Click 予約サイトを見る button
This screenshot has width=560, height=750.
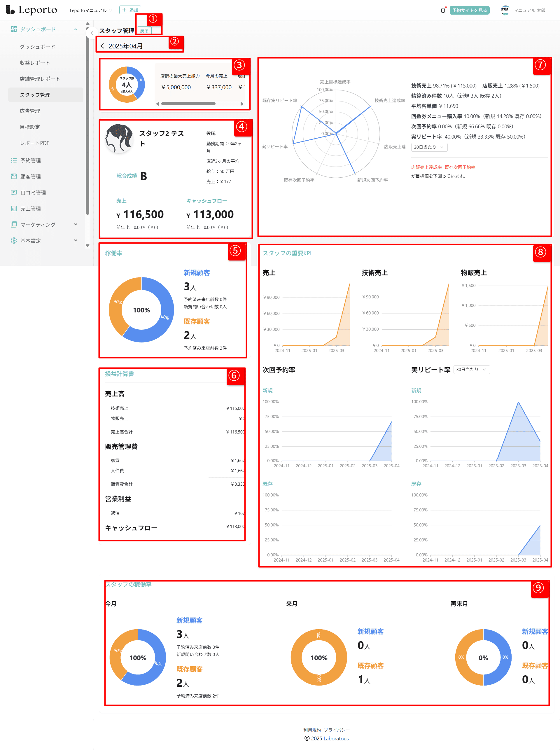[470, 10]
